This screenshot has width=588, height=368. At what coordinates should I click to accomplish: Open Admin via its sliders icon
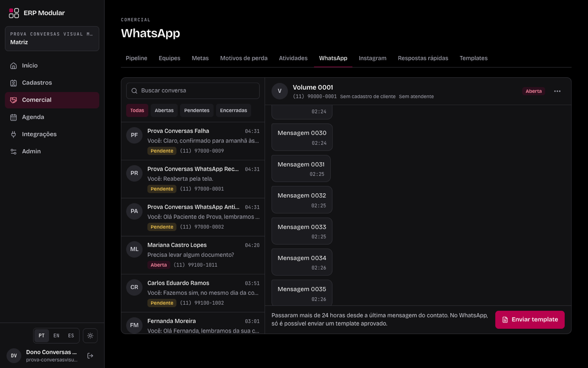14,151
